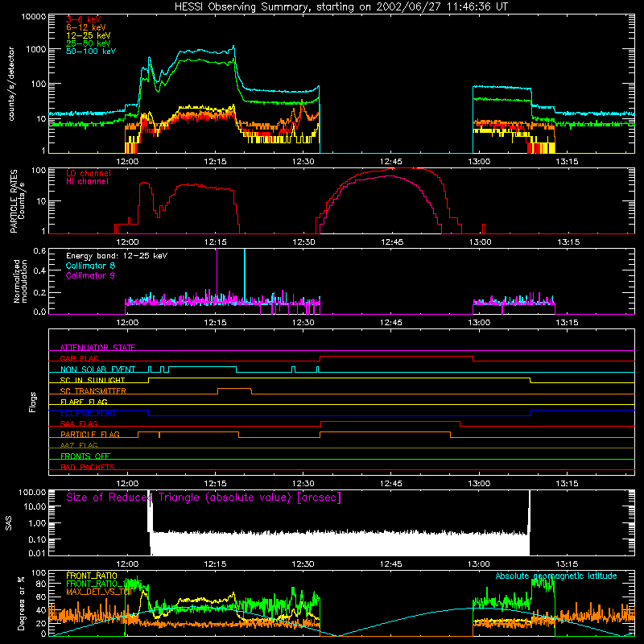Select the Collimator 8 legend label
Viewport: 644px width, 644px height.
90,266
